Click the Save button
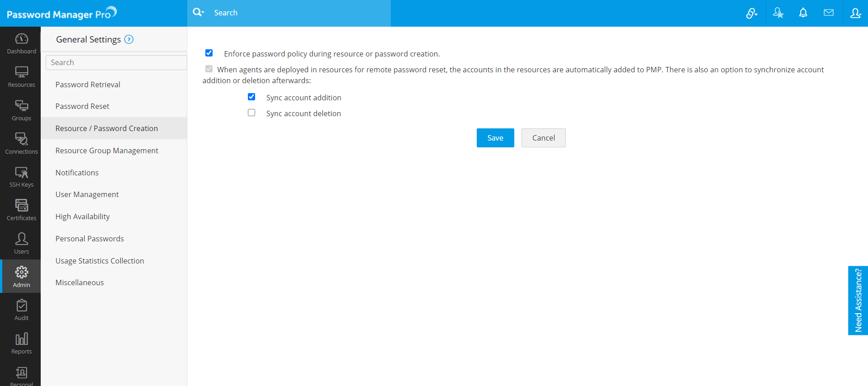 click(495, 138)
